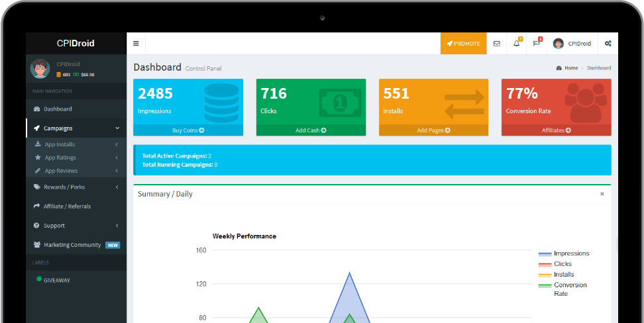644x323 pixels.
Task: Click the PROMOTE button
Action: pyautogui.click(x=464, y=44)
